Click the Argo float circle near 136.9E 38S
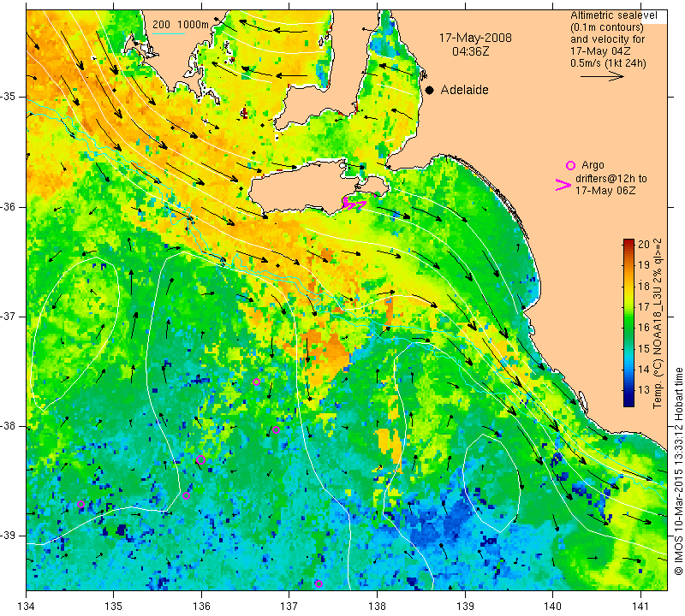Image resolution: width=685 pixels, height=616 pixels. click(276, 430)
